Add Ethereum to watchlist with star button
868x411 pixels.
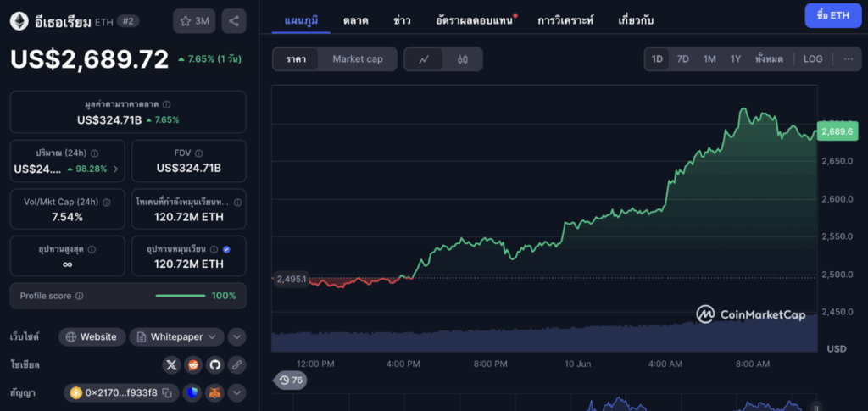(x=194, y=21)
